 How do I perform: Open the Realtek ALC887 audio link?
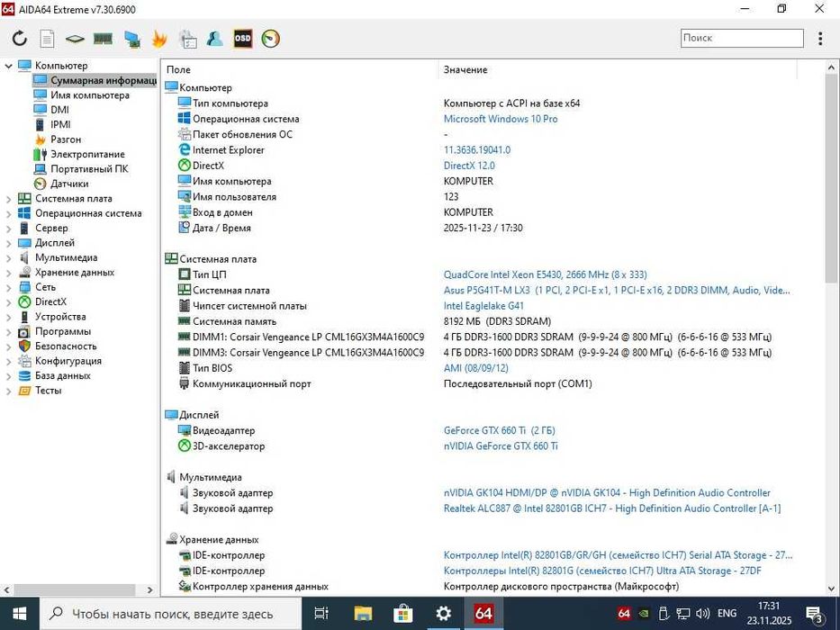tap(612, 508)
